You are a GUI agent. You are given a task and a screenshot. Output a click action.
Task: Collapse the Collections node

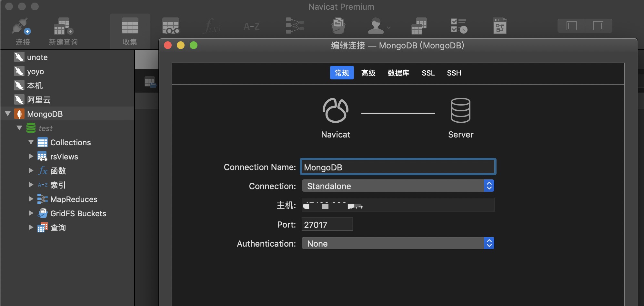[31, 142]
